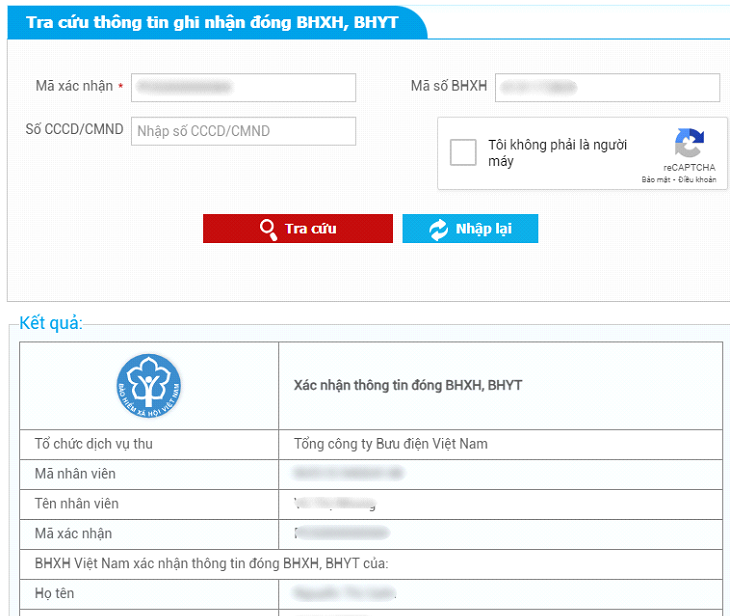This screenshot has width=730, height=616.
Task: Click the magnifier icon on Tra cứu
Action: tap(268, 229)
